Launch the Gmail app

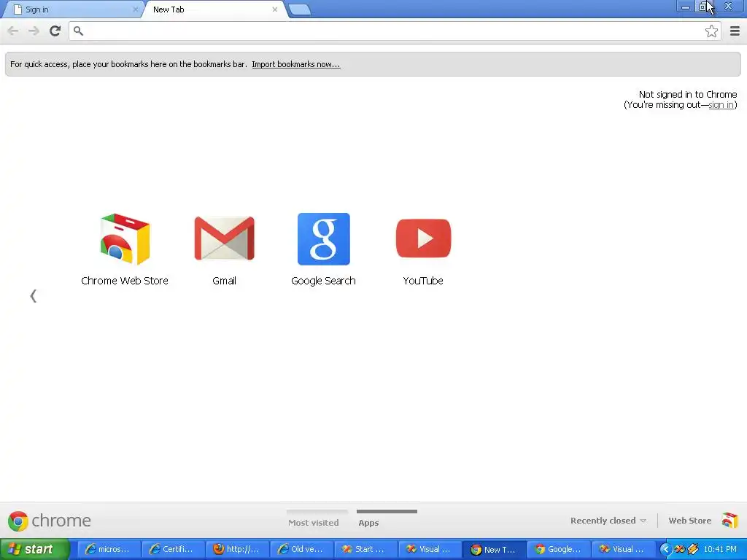pos(225,250)
